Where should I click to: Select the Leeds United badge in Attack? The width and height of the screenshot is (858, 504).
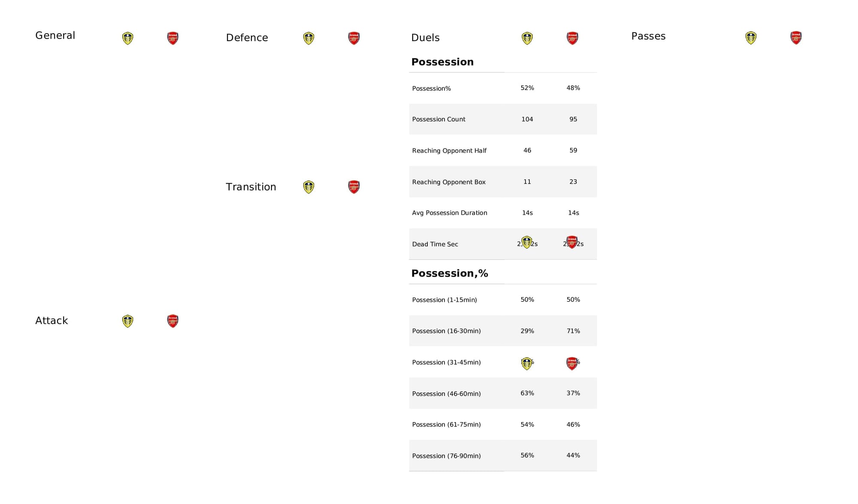(x=127, y=321)
